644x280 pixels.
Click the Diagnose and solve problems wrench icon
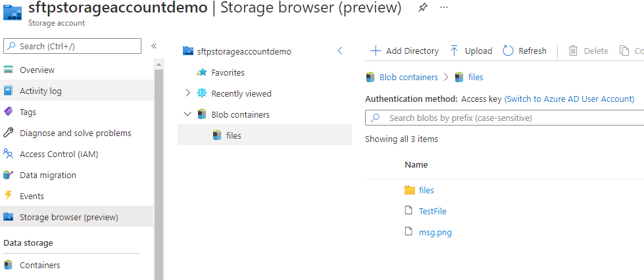coord(8,133)
